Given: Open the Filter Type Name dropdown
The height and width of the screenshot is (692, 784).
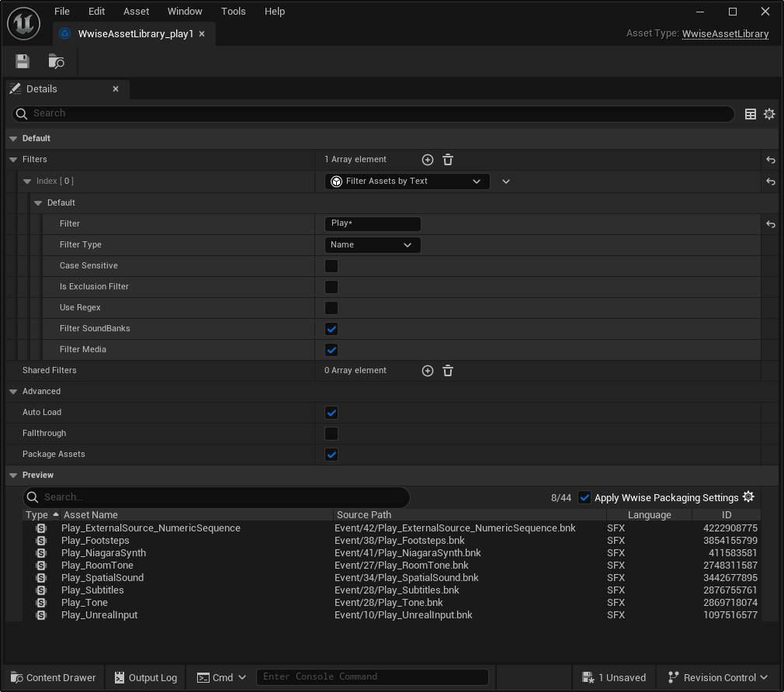Looking at the screenshot, I should click(372, 245).
